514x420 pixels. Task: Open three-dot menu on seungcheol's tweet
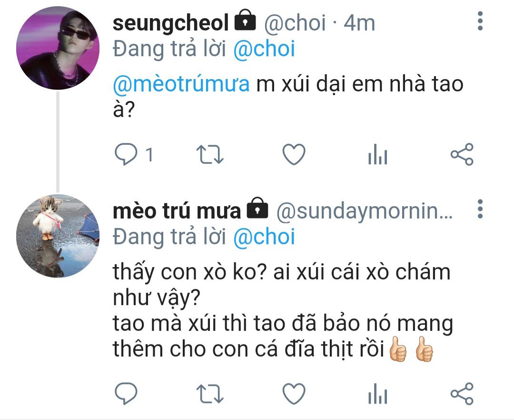point(480,21)
